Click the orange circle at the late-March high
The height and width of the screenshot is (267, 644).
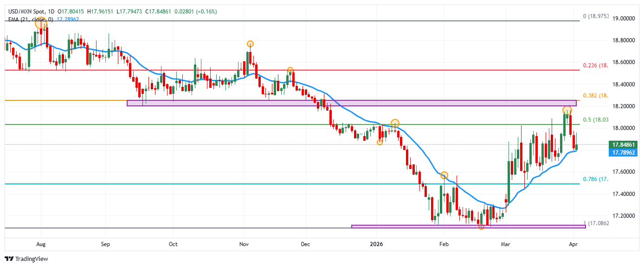(567, 111)
